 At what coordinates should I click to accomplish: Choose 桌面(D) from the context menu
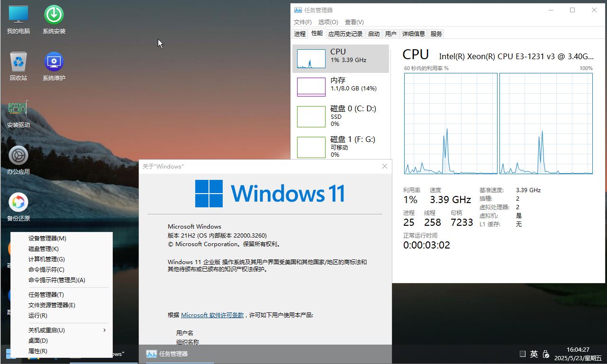[62, 340]
